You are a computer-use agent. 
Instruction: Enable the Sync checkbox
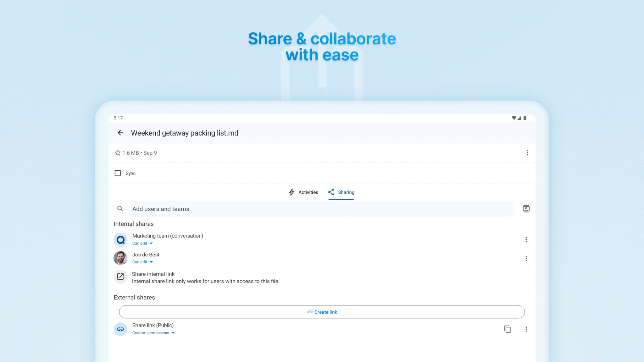(x=118, y=173)
